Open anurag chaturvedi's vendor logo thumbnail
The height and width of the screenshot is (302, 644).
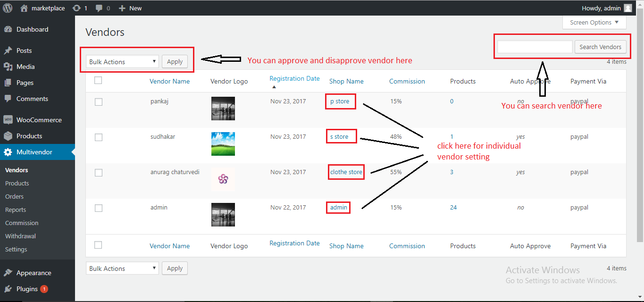[x=223, y=179]
